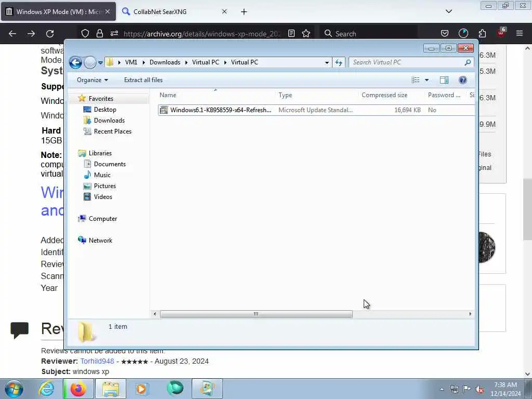Open Music library
Viewport: 532px width, 399px height.
click(x=102, y=175)
